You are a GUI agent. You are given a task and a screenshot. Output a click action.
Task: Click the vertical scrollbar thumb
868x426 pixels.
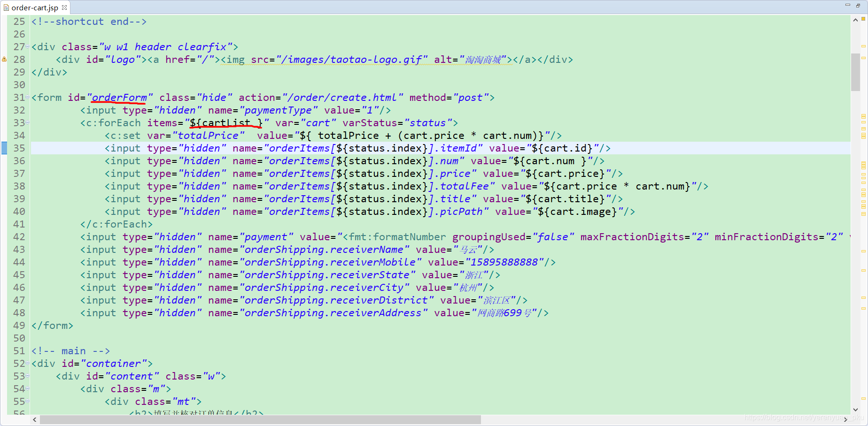pyautogui.click(x=855, y=72)
